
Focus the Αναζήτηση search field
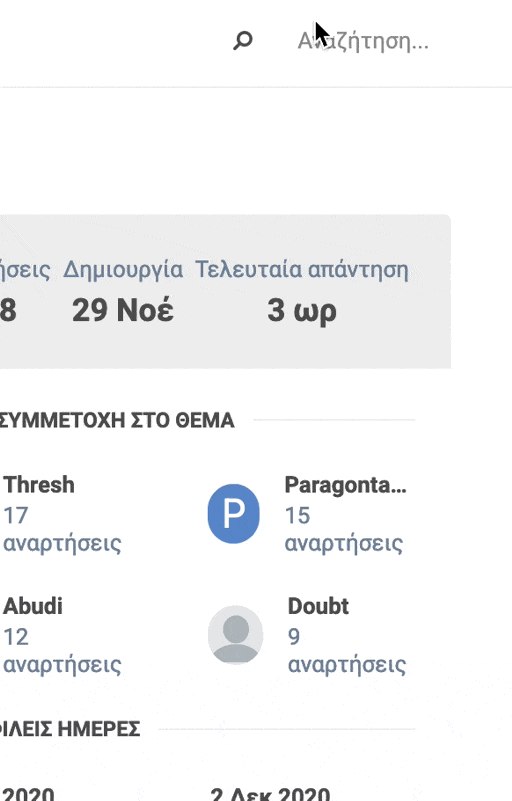pyautogui.click(x=363, y=41)
